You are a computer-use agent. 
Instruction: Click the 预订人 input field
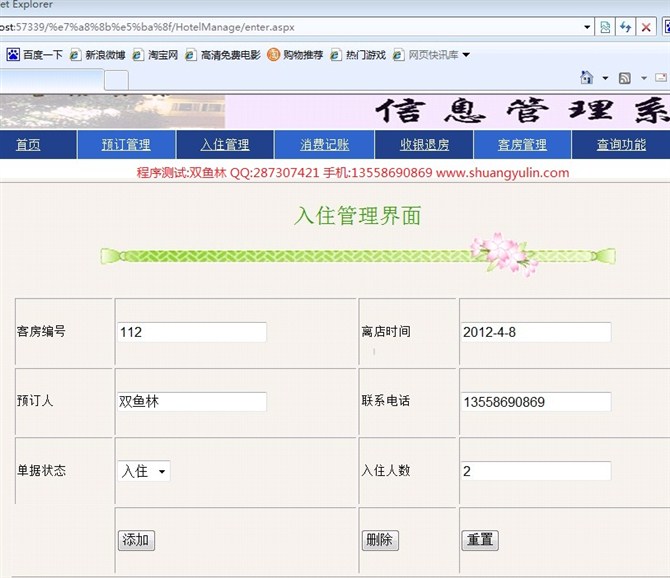coord(192,402)
